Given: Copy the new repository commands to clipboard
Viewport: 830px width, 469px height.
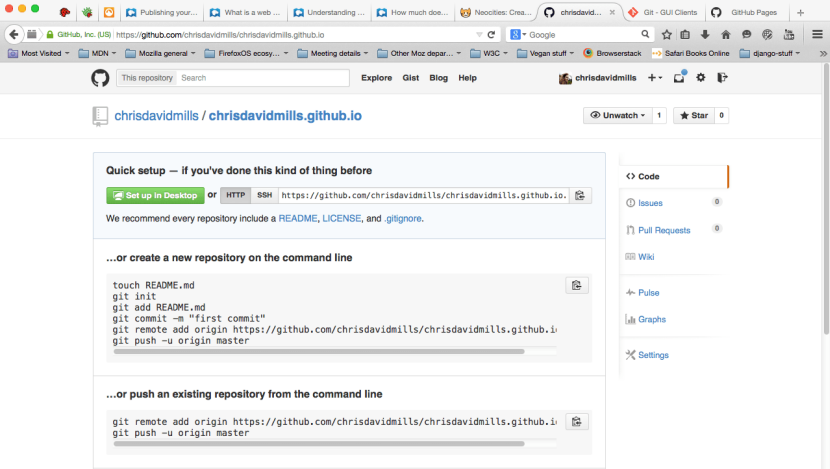Looking at the screenshot, I should click(576, 285).
